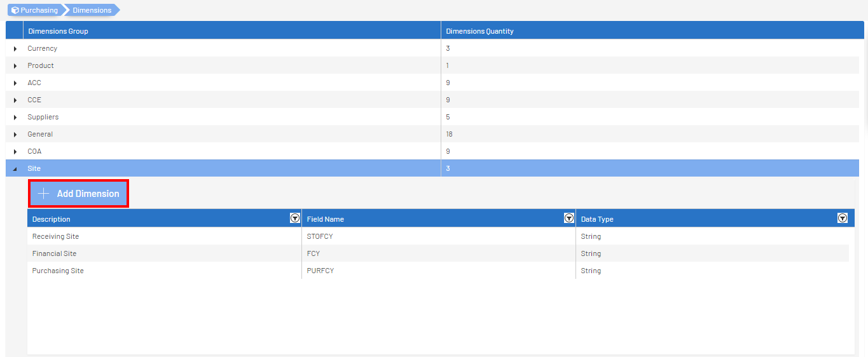Expand the COA dimensions group
The image size is (868, 357).
(x=15, y=152)
